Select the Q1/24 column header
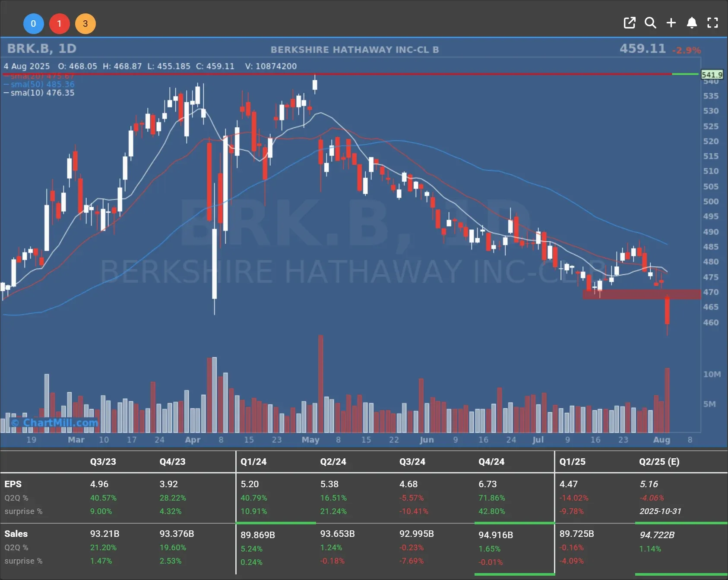728x580 pixels. click(253, 462)
